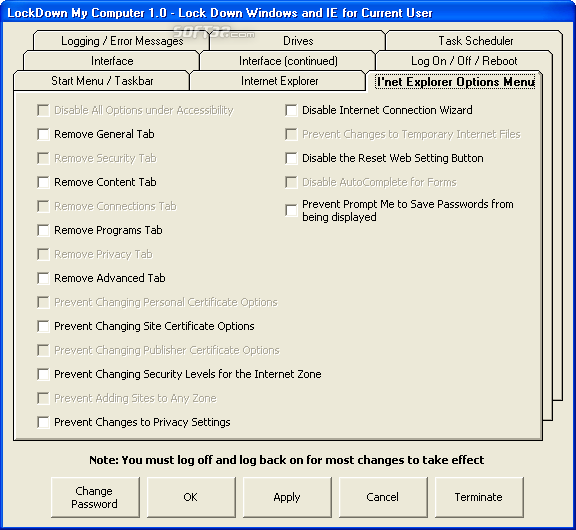Switch to Logging / Error Messages tab
This screenshot has height=530, width=576.
tap(122, 41)
